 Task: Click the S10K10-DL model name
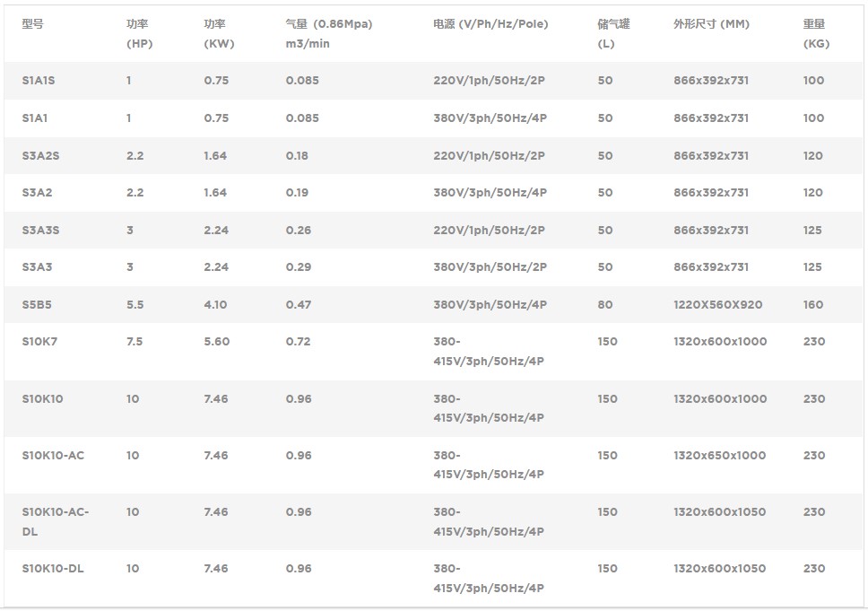coord(53,569)
